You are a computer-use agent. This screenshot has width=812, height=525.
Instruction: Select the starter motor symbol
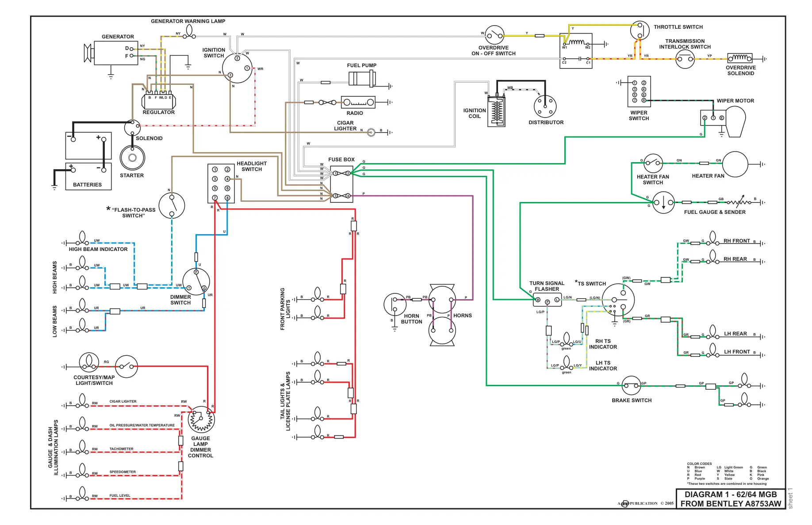point(132,158)
